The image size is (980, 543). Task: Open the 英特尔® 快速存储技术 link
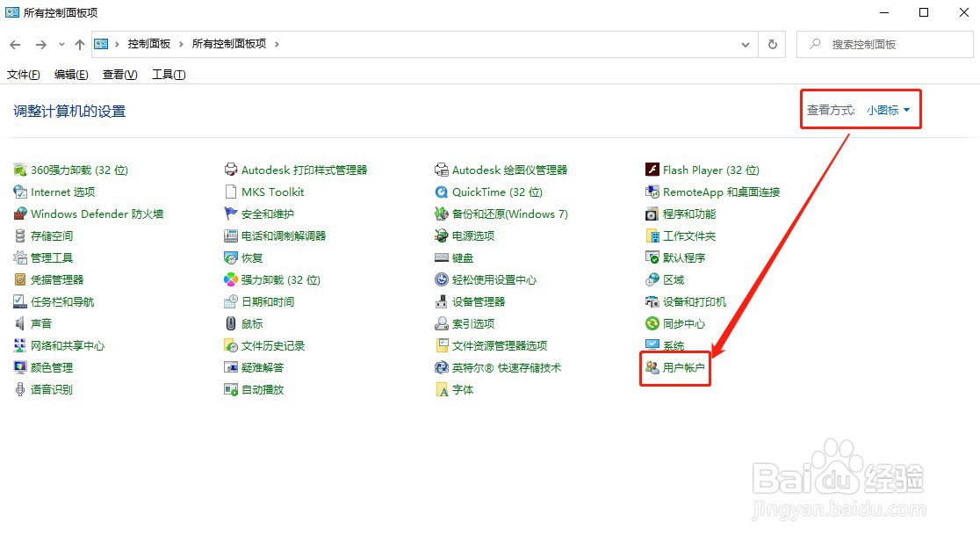(x=507, y=367)
